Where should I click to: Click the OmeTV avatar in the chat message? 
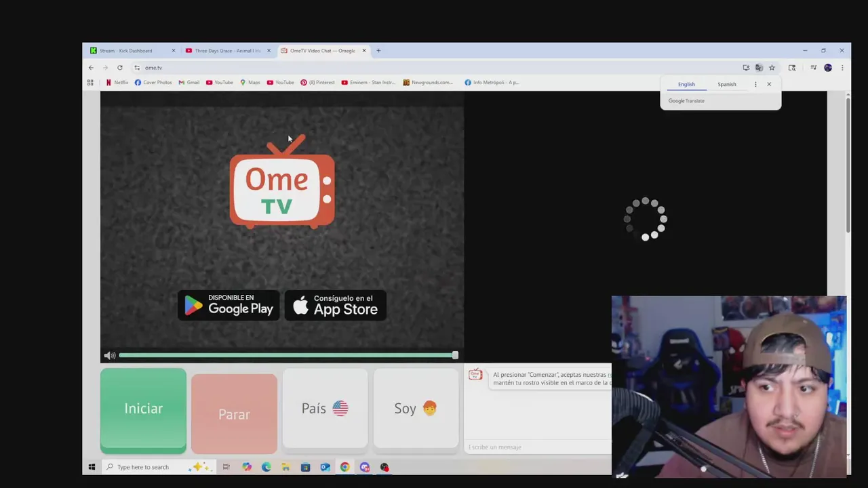[475, 375]
